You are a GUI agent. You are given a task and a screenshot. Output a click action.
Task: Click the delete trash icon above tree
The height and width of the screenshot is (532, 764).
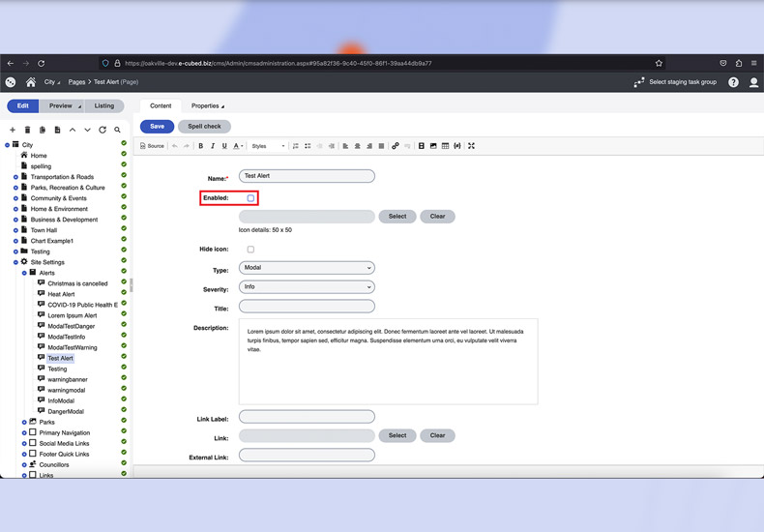click(x=27, y=130)
